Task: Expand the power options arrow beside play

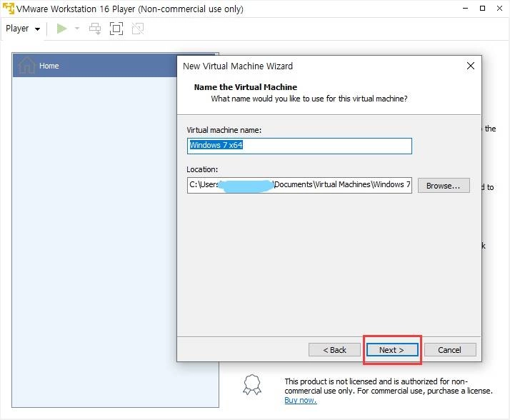Action: [x=77, y=29]
